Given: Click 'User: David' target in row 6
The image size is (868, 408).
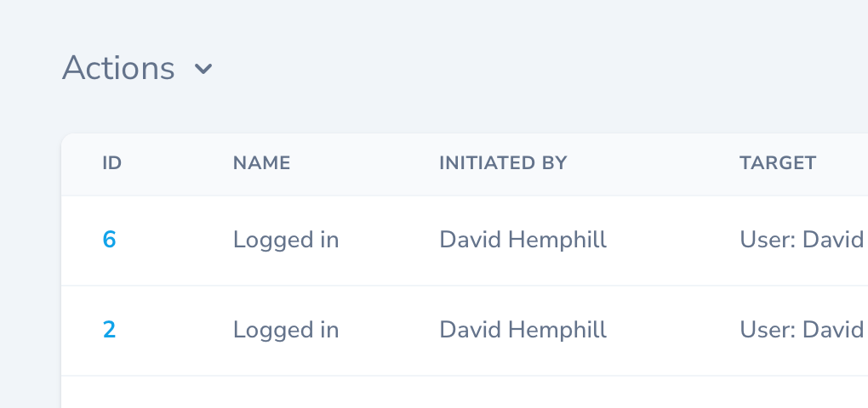Looking at the screenshot, I should [x=802, y=241].
